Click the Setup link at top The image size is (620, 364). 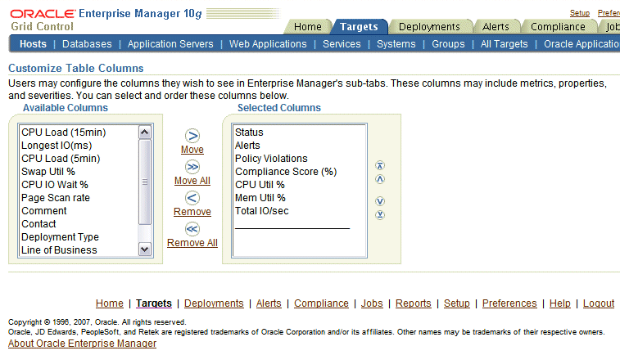pos(580,13)
